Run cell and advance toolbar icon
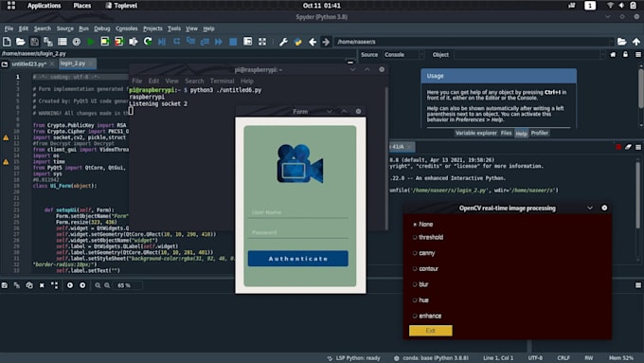 (119, 42)
